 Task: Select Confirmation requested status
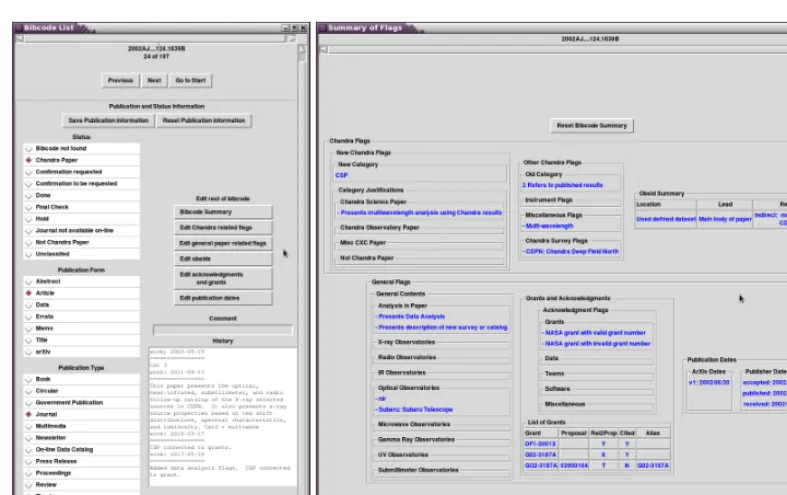81,172
